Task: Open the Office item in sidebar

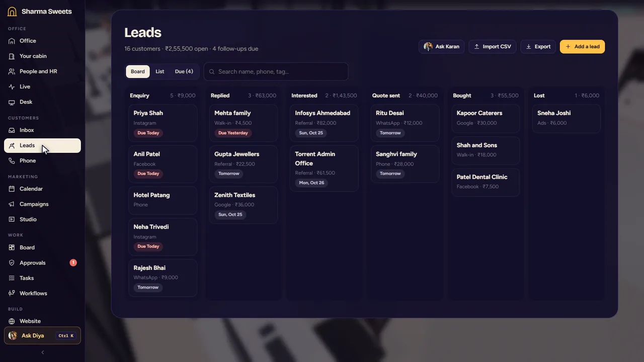Action: pyautogui.click(x=42, y=41)
